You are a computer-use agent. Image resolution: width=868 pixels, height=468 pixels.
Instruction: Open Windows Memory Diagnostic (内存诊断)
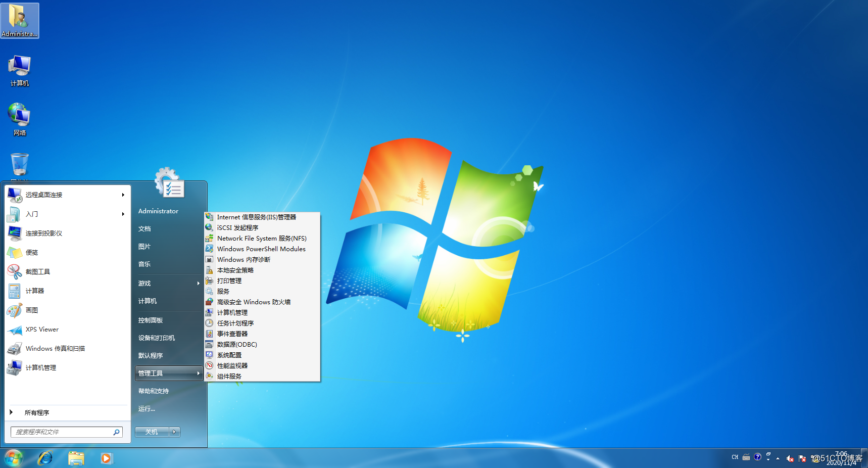(x=262, y=259)
